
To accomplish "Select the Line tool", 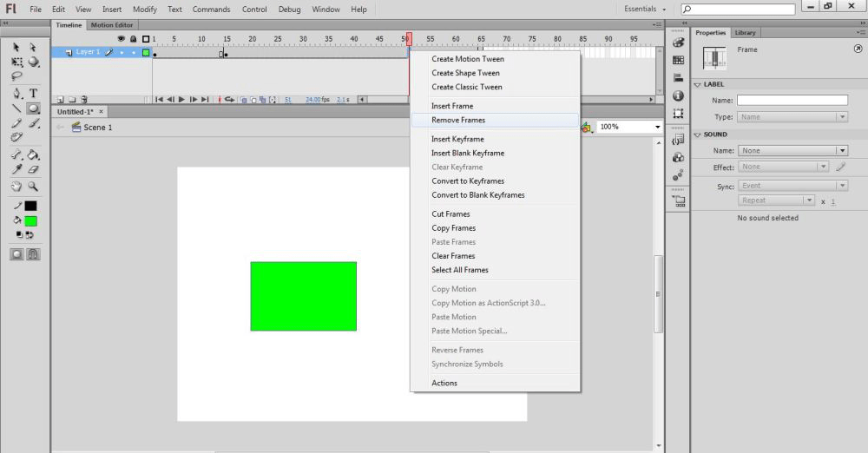I will [x=16, y=108].
